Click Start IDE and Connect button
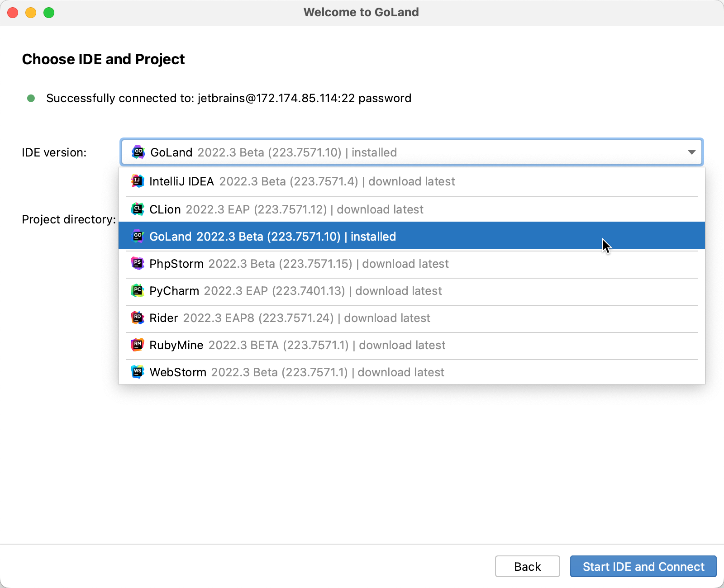 [643, 566]
